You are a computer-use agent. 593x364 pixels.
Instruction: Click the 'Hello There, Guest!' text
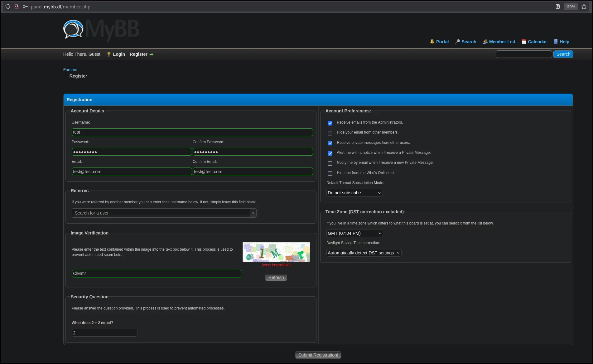pos(82,54)
